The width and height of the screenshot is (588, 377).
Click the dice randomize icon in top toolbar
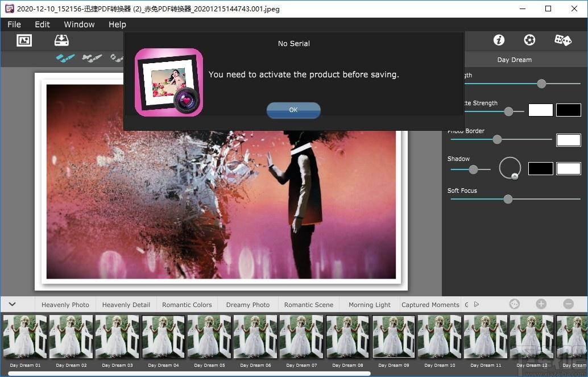click(x=563, y=40)
